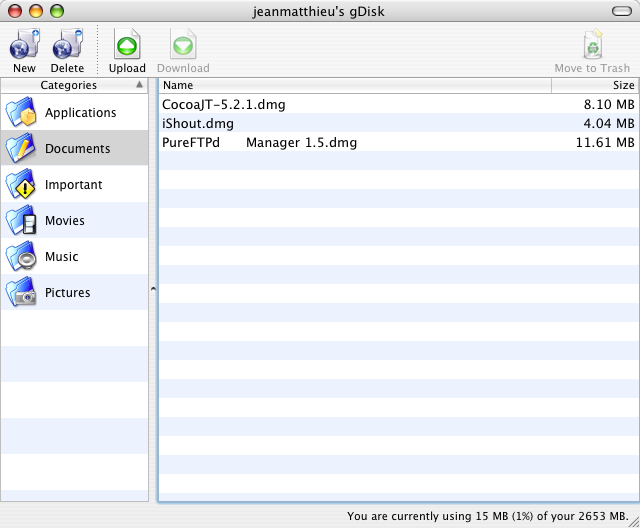640x528 pixels.
Task: Select the Applications folder icon
Action: click(x=21, y=113)
